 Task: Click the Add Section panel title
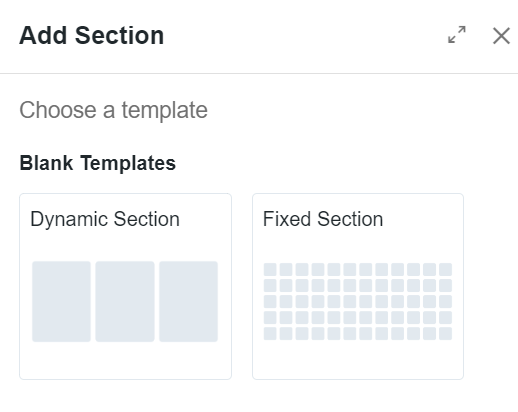[92, 35]
